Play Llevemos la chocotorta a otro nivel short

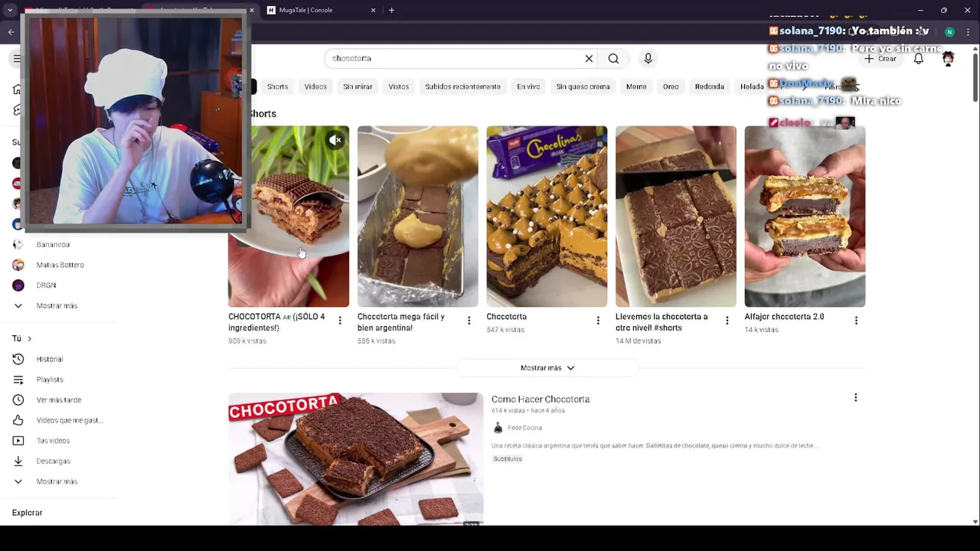click(x=676, y=217)
